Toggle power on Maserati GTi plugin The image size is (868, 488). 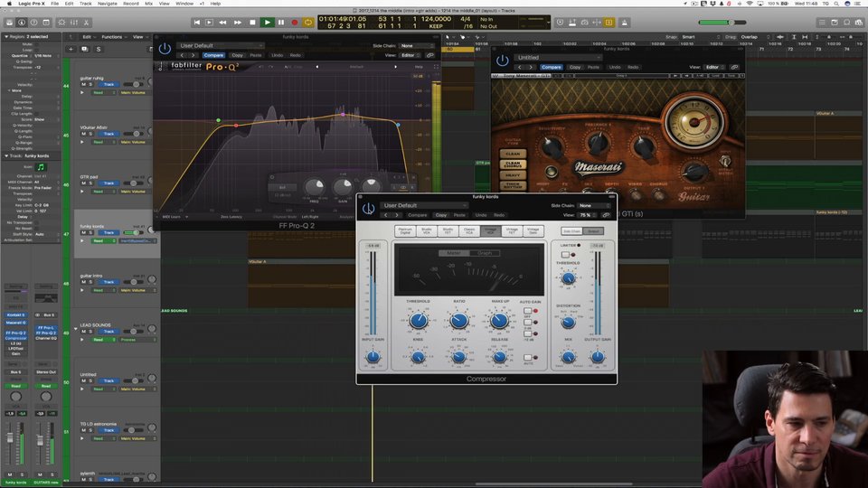point(502,61)
